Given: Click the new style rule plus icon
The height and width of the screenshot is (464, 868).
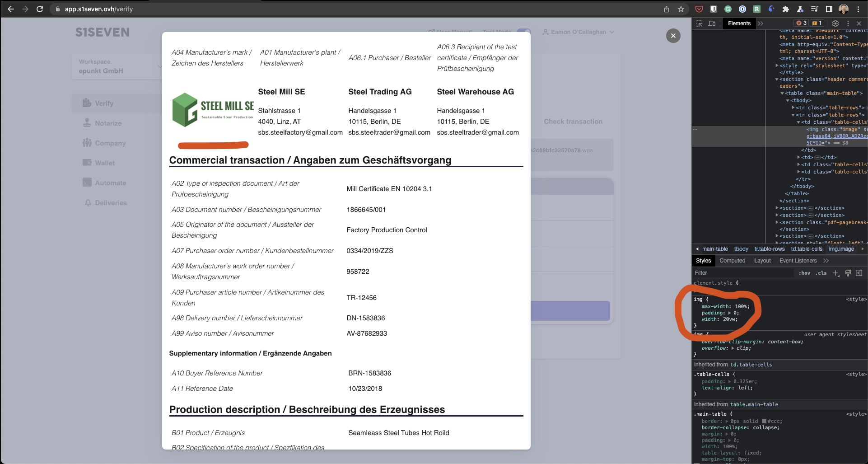Looking at the screenshot, I should [x=836, y=273].
